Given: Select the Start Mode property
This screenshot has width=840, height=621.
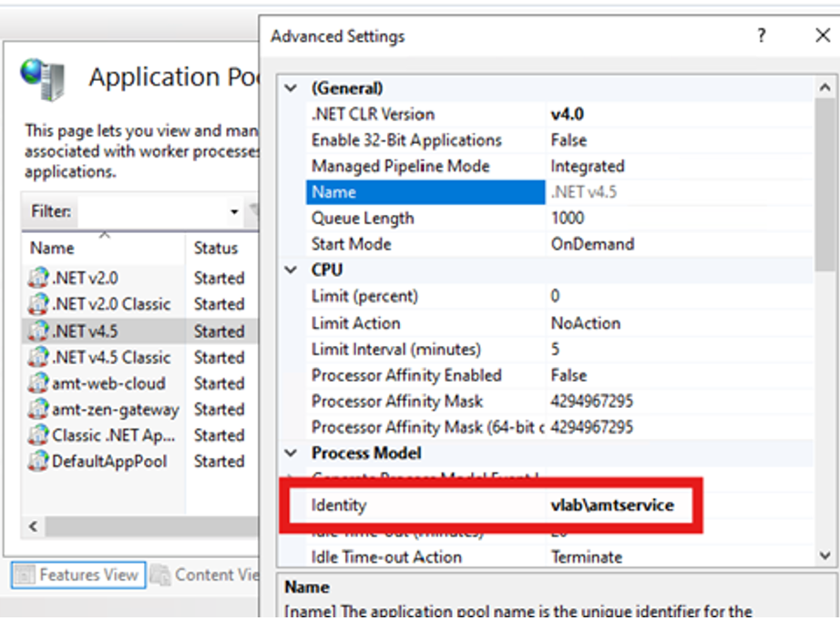Looking at the screenshot, I should click(x=352, y=244).
